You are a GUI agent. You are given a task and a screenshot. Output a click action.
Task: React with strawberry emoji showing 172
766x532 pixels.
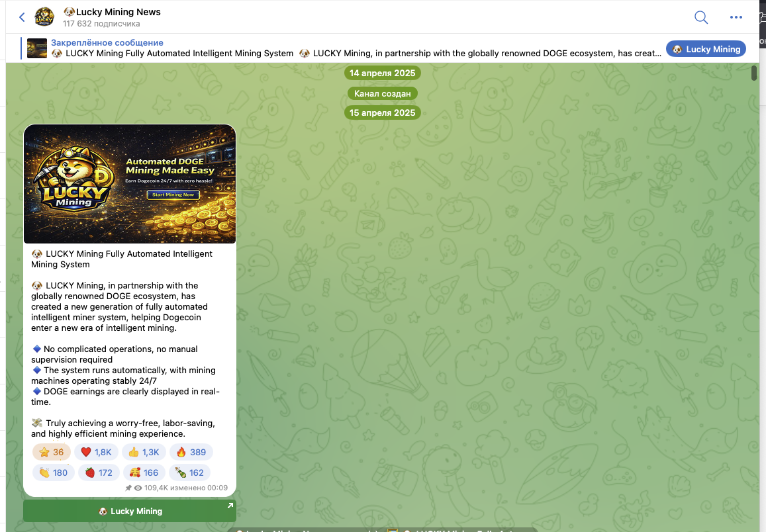tap(99, 472)
